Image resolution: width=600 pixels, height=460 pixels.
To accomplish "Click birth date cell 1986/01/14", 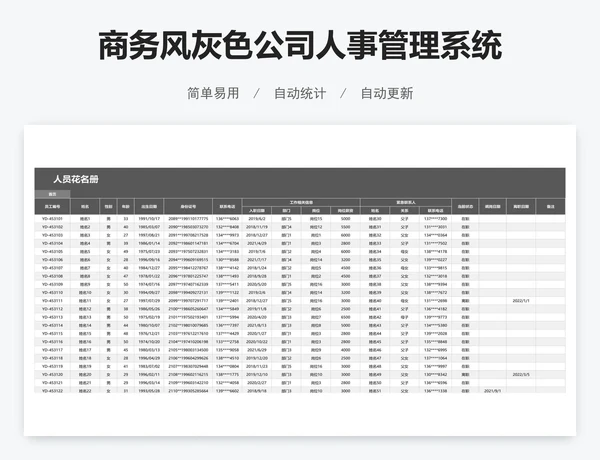I will pyautogui.click(x=149, y=243).
